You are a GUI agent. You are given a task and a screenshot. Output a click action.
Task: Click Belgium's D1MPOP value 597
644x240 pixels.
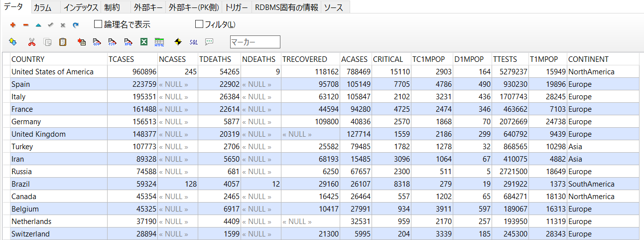coord(472,209)
